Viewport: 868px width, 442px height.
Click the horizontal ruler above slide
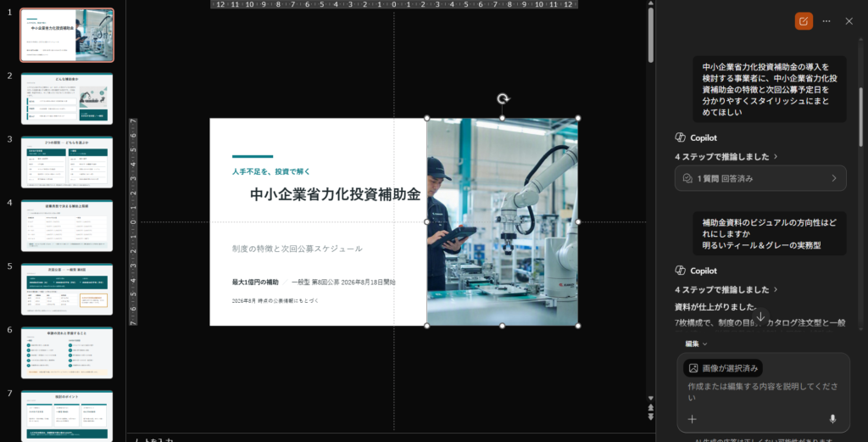click(394, 4)
